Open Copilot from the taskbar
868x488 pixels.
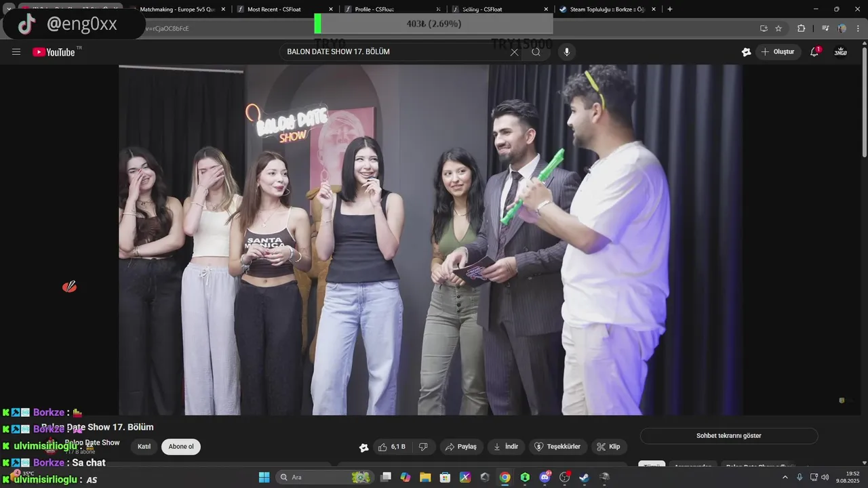pyautogui.click(x=406, y=477)
